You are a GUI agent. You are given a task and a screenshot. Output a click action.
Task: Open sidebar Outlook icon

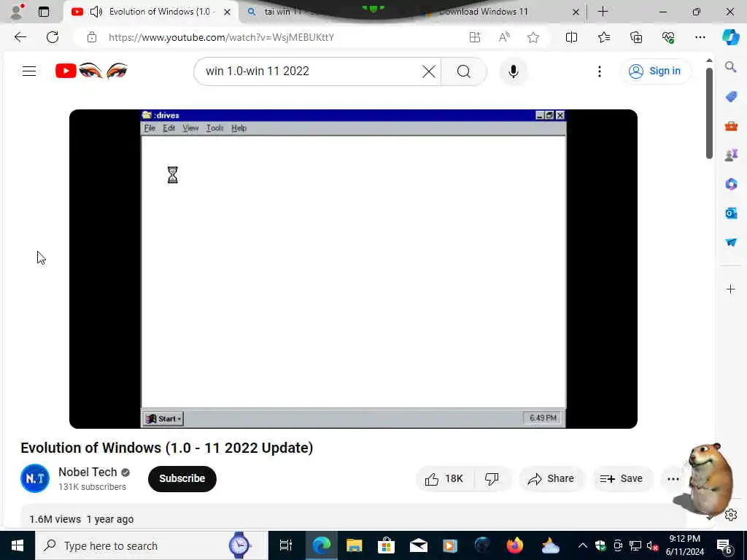(731, 213)
